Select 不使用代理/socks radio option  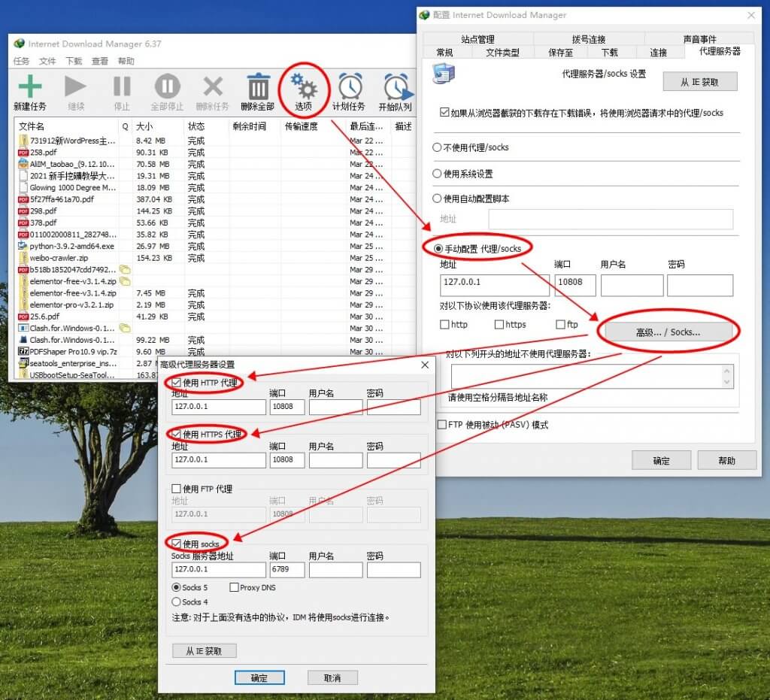point(437,147)
